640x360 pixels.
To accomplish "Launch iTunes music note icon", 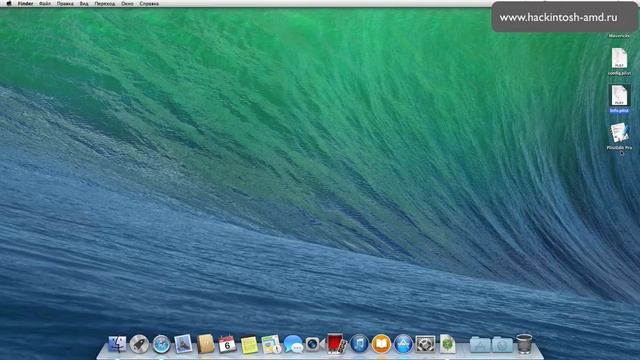I will pyautogui.click(x=359, y=344).
